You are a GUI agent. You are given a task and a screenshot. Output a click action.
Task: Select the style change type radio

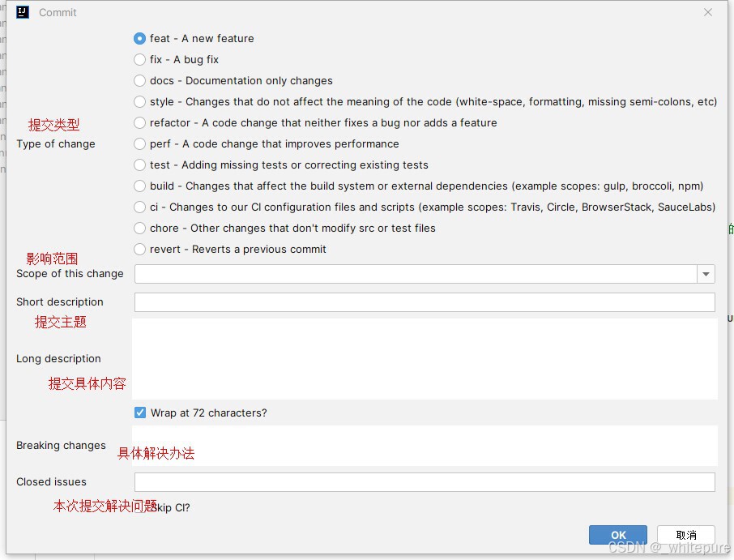(x=139, y=101)
